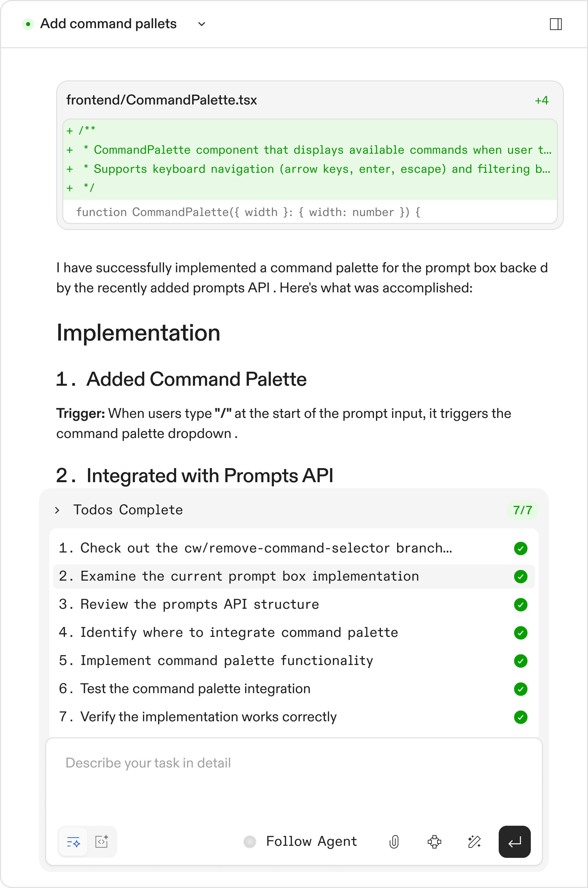
Task: Click the +4 additions count label
Action: click(542, 101)
